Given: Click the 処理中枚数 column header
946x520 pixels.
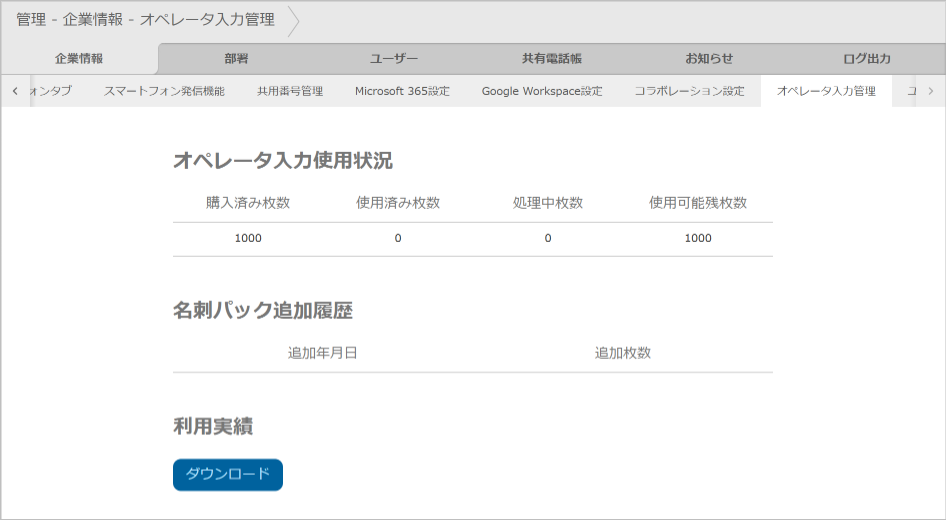Looking at the screenshot, I should [x=548, y=203].
